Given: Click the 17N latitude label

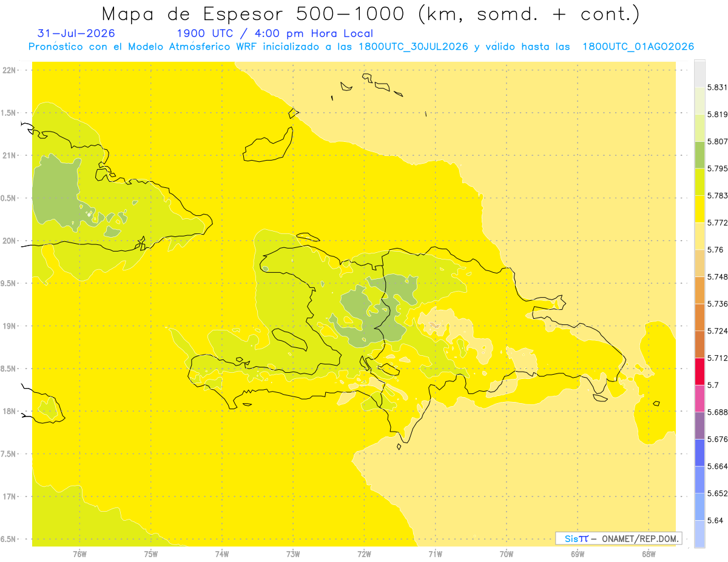Looking at the screenshot, I should pos(8,497).
